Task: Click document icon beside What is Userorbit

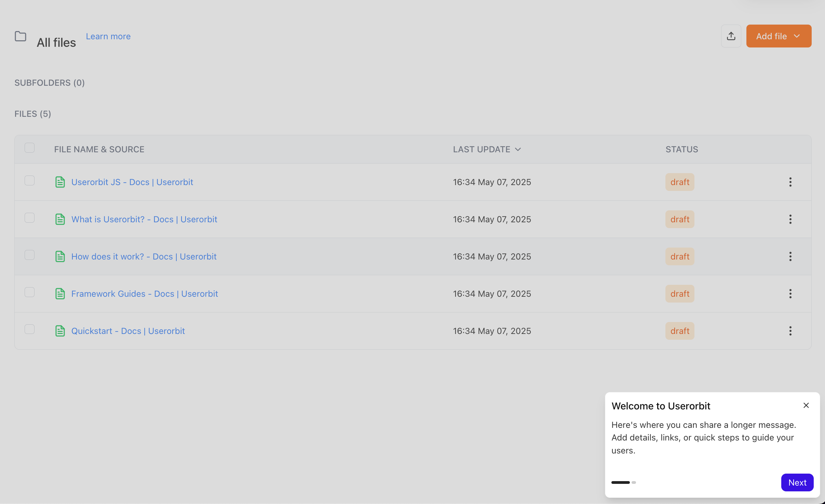Action: 60,219
